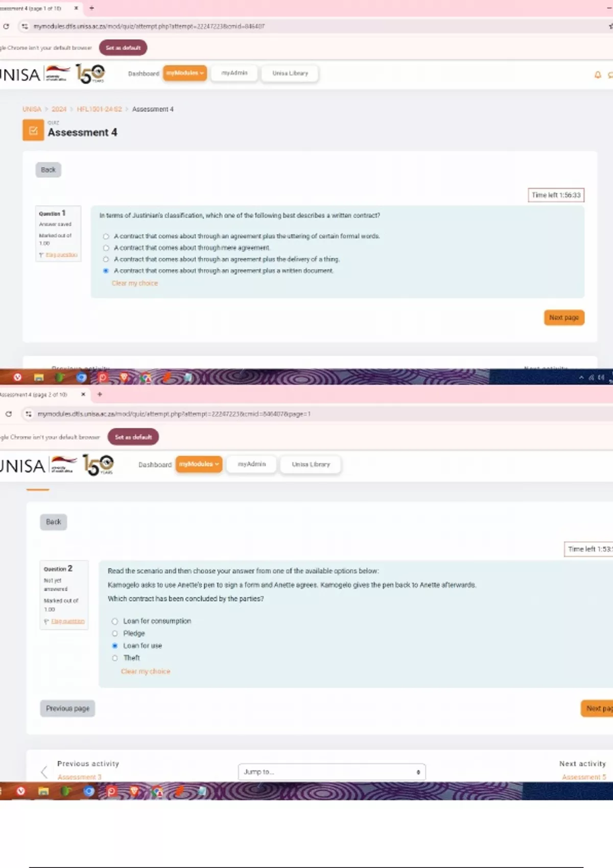Image resolution: width=613 pixels, height=868 pixels.
Task: Click the orange Assessment 4 quiz icon
Action: 33,130
